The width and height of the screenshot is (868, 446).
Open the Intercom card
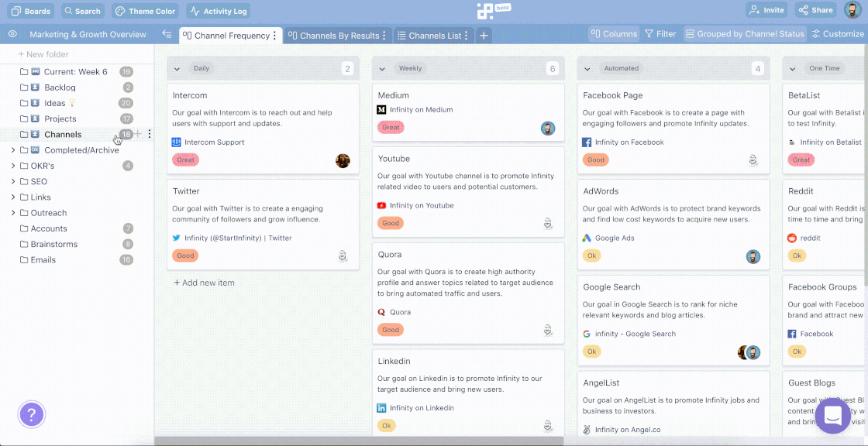[263, 129]
